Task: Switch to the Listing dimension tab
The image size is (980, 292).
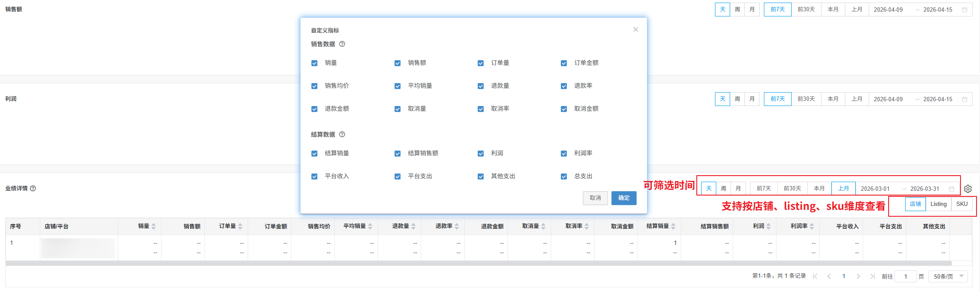Action: 938,204
